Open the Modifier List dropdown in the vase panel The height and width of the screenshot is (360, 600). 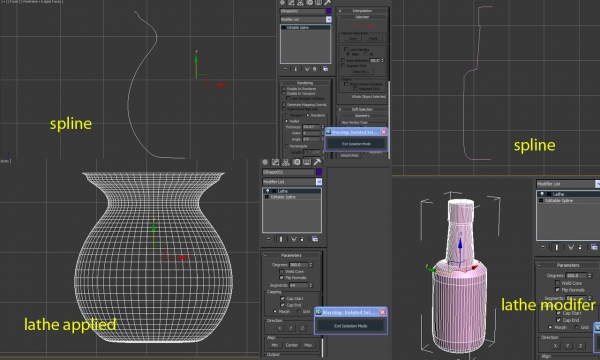(319, 182)
